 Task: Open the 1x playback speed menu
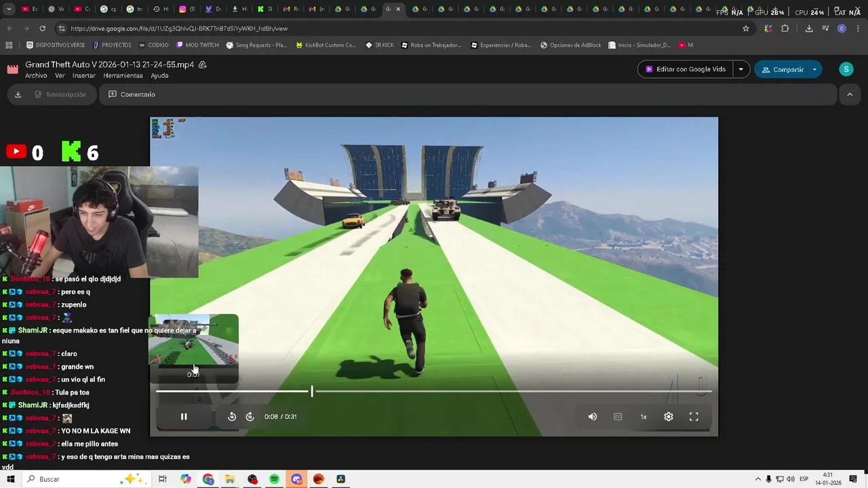pyautogui.click(x=644, y=417)
